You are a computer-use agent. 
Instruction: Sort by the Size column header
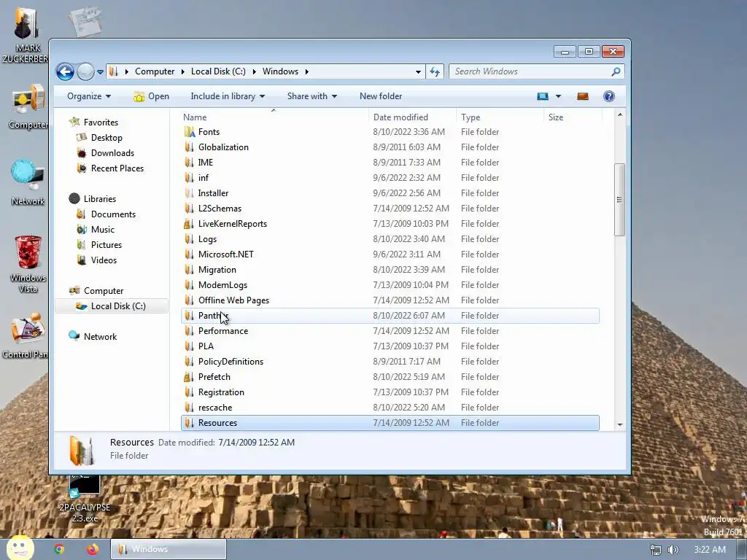click(x=555, y=117)
